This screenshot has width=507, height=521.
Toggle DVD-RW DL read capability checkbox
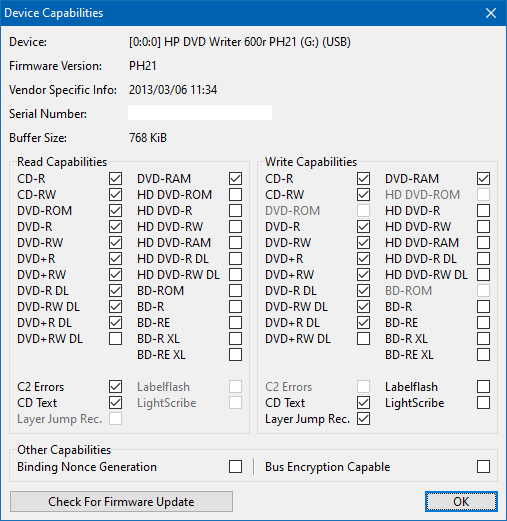click(x=115, y=306)
